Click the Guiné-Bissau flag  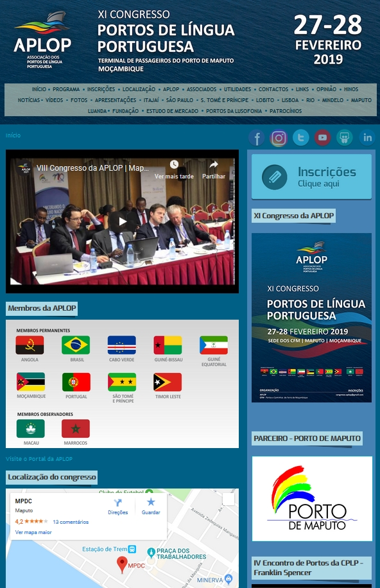(x=168, y=345)
